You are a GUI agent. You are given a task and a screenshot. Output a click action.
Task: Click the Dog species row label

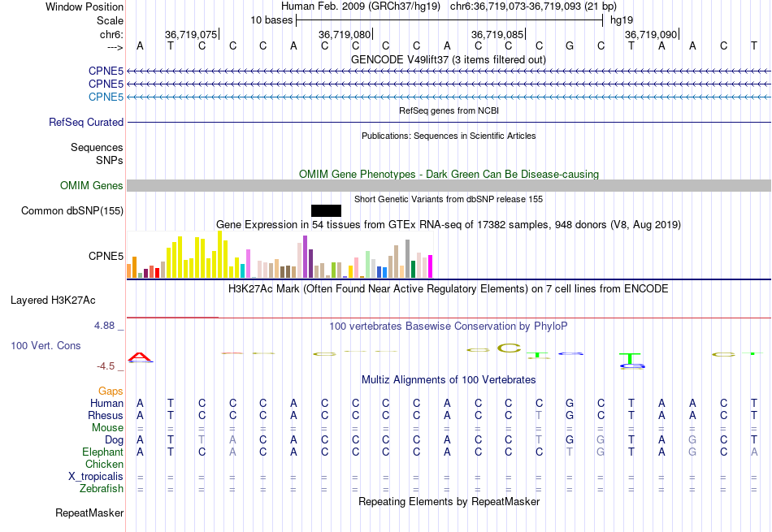click(114, 440)
